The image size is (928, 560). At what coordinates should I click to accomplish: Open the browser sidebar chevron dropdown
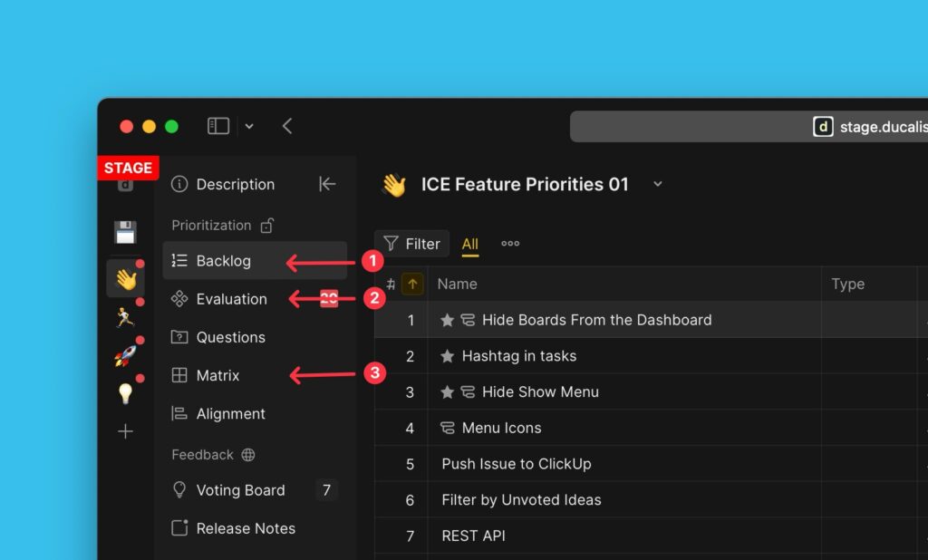[x=249, y=127]
